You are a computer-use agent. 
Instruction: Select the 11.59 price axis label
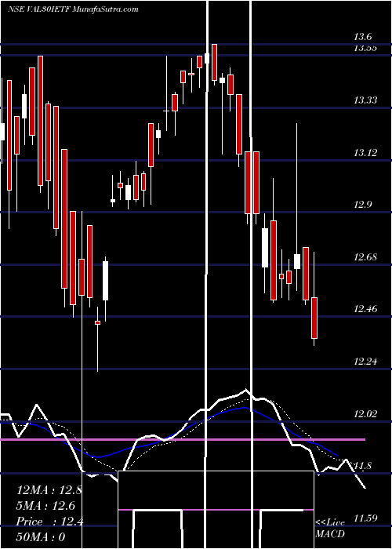365,518
